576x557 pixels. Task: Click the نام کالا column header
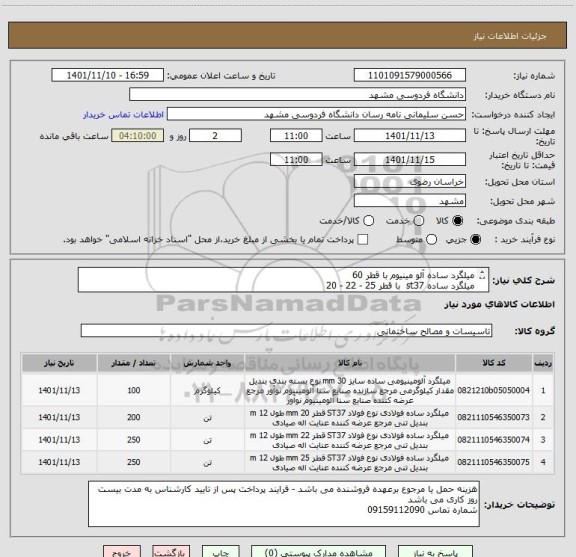pyautogui.click(x=350, y=363)
